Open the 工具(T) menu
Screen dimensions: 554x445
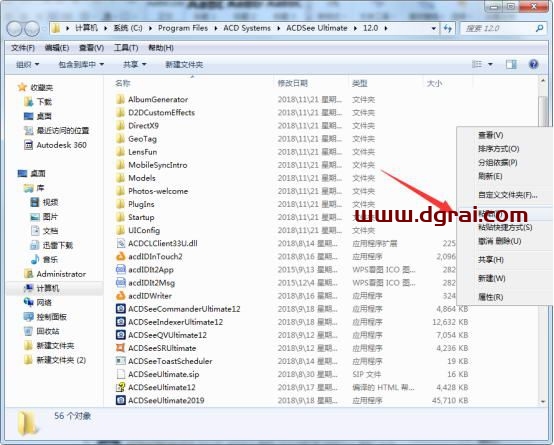point(126,48)
